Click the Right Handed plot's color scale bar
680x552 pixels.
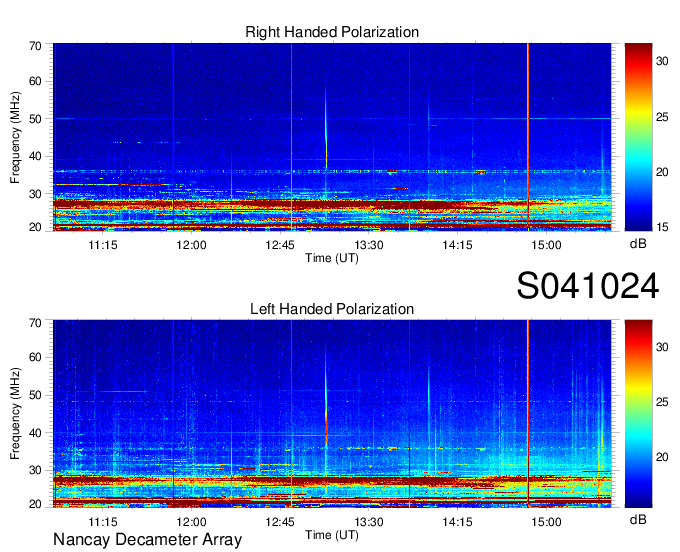(638, 137)
